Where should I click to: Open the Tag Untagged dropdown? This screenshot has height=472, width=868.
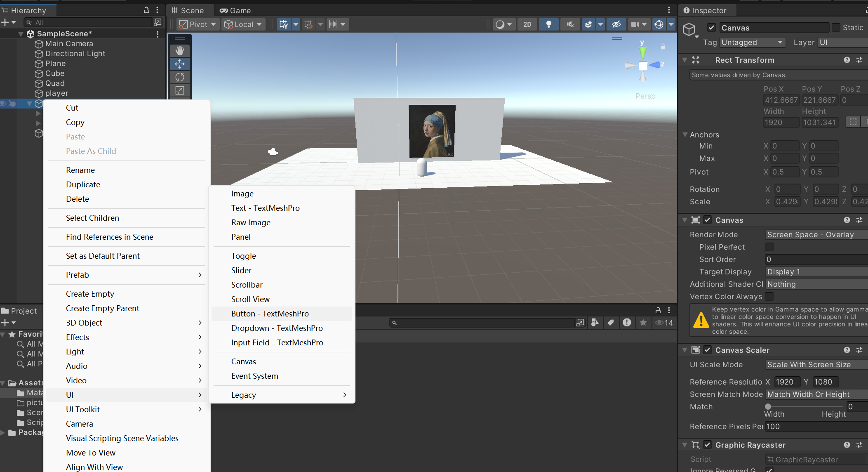coord(752,42)
